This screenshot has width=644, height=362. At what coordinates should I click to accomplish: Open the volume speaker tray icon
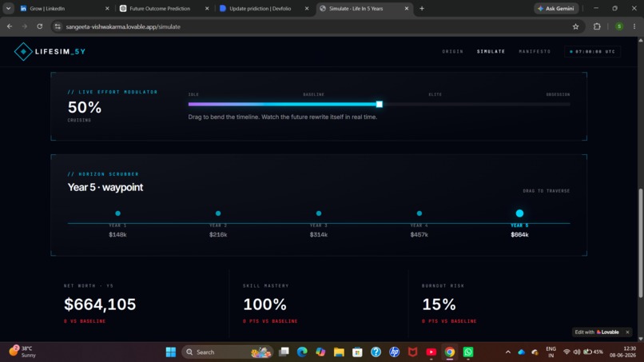[577, 352]
